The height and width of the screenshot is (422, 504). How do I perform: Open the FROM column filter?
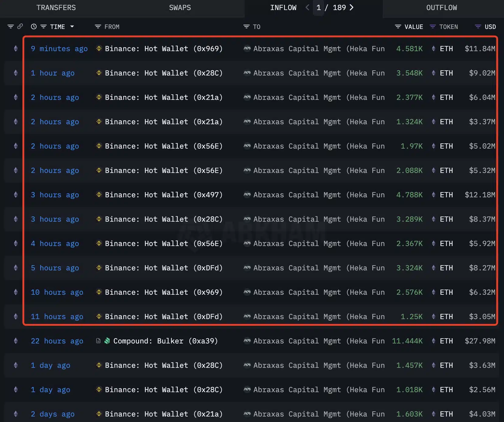[x=98, y=27]
